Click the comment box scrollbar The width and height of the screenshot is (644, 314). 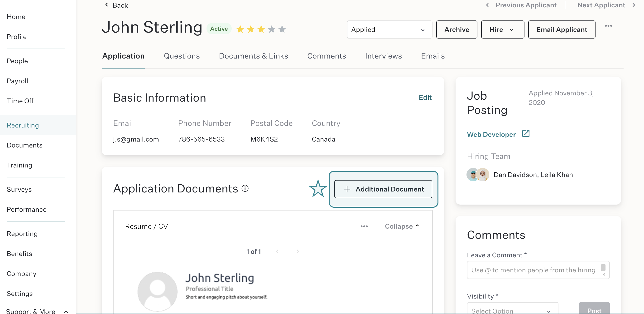603,268
